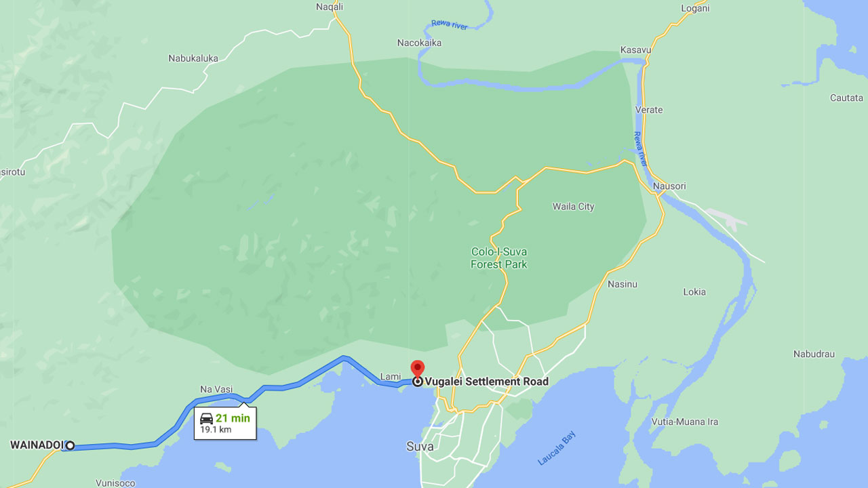Click the Nabukaluka village label

[x=193, y=58]
